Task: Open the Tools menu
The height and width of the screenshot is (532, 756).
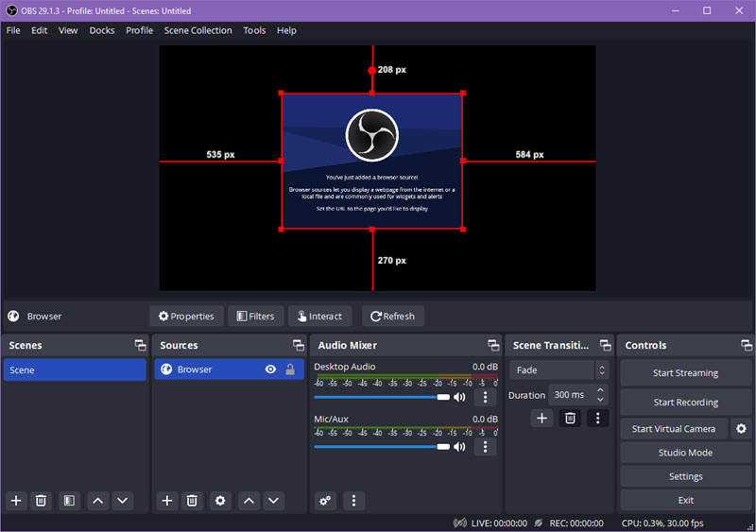Action: [x=254, y=30]
